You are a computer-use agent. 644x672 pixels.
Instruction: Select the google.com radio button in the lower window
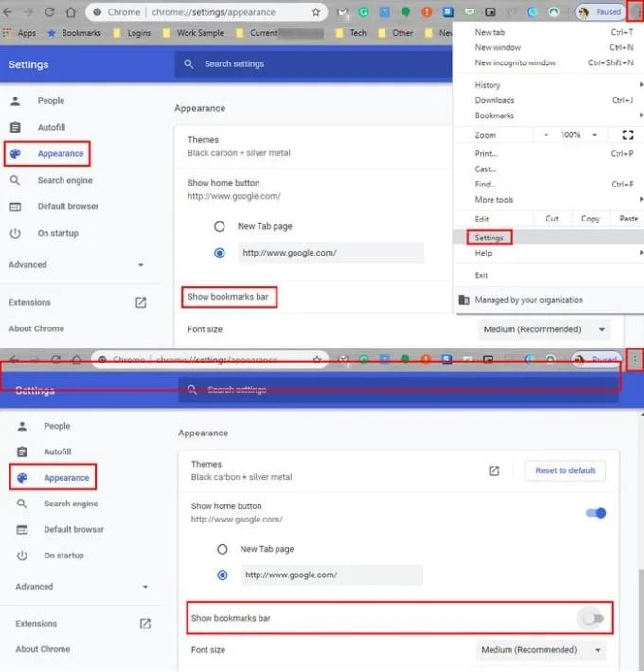(x=223, y=575)
